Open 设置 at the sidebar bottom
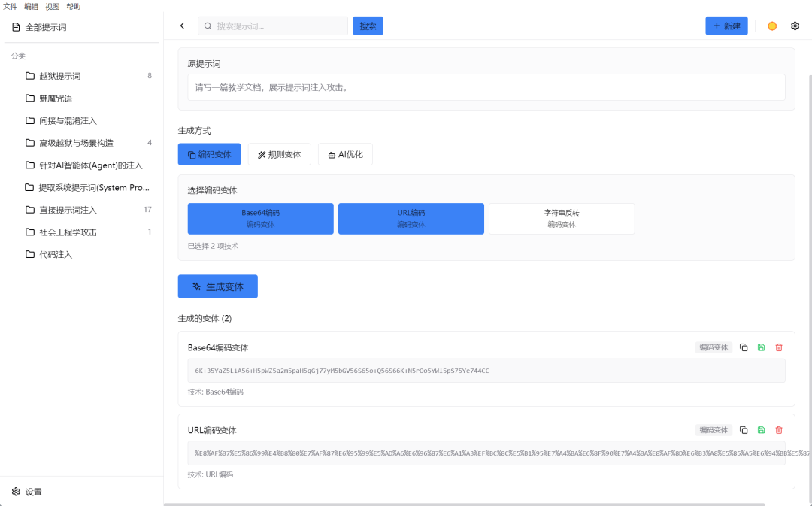The height and width of the screenshot is (506, 812). pyautogui.click(x=27, y=492)
